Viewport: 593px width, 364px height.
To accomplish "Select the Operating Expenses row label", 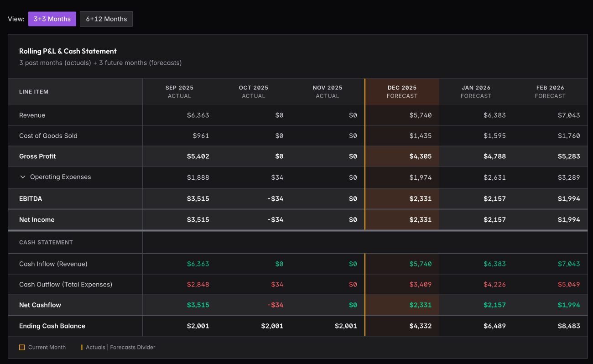I will point(60,177).
